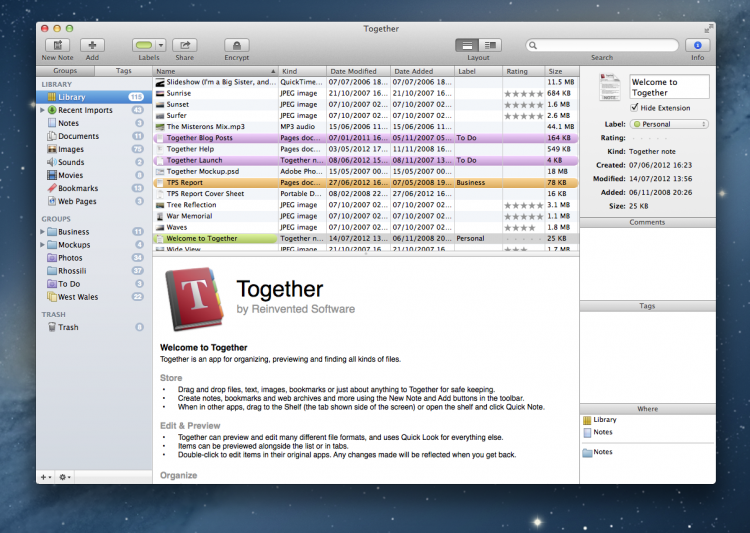Toggle fullscreen with the window arrows icon
Image resolution: width=750 pixels, height=533 pixels.
tap(708, 29)
